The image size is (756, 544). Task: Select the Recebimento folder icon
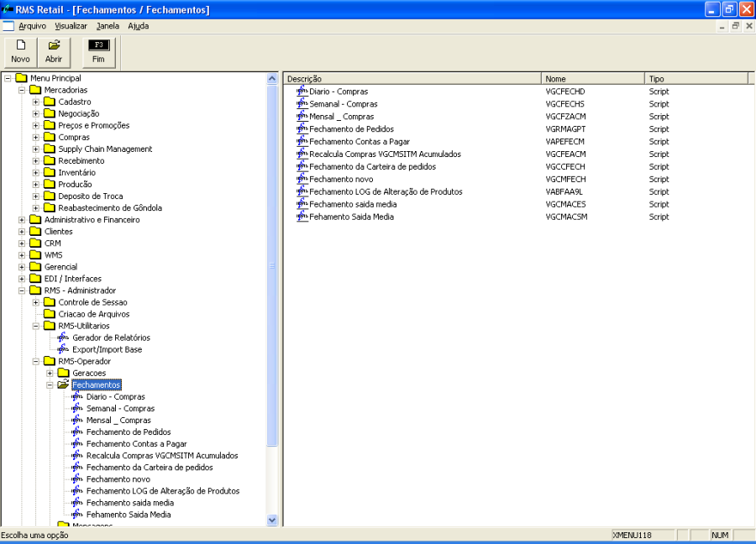click(x=50, y=160)
